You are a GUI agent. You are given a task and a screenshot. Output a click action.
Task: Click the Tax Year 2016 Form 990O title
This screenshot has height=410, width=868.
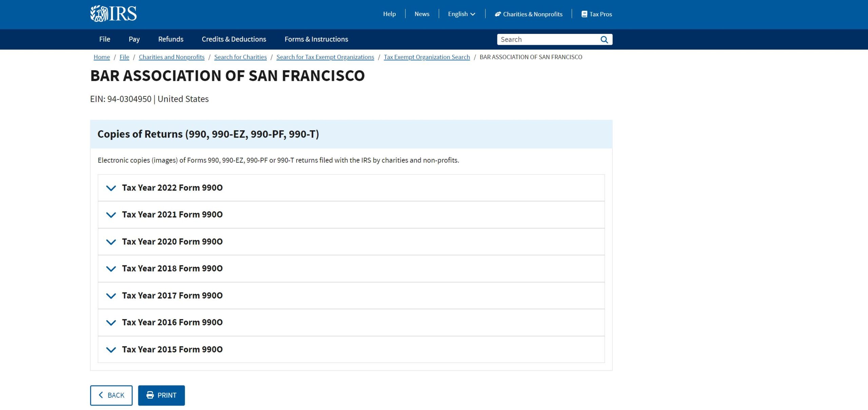click(172, 322)
